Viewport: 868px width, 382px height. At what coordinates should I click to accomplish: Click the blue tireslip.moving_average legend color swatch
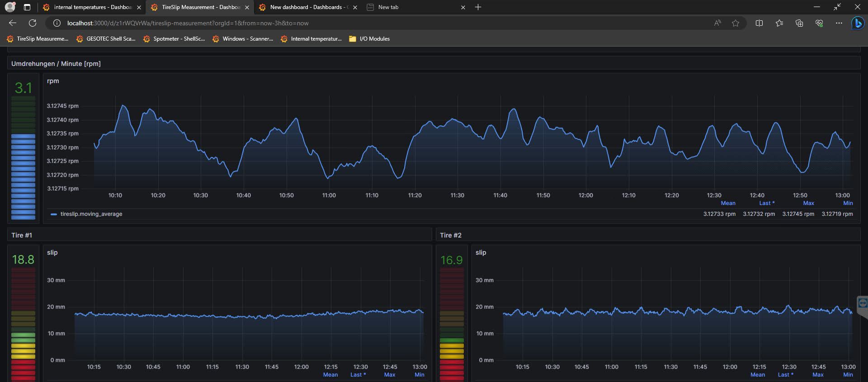54,214
